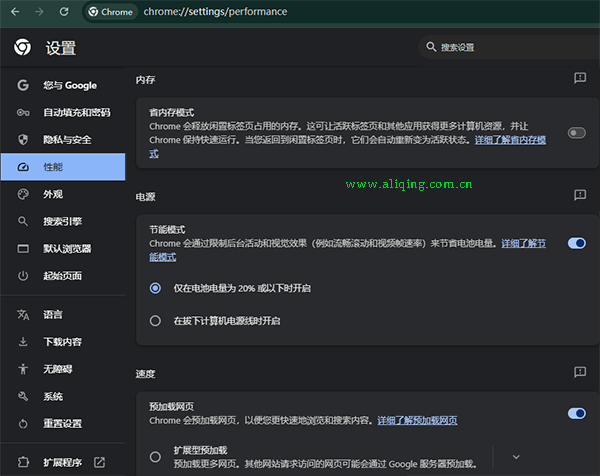This screenshot has height=476, width=600.
Task: Click the Chrome logo beside 设置 title
Action: 23,47
